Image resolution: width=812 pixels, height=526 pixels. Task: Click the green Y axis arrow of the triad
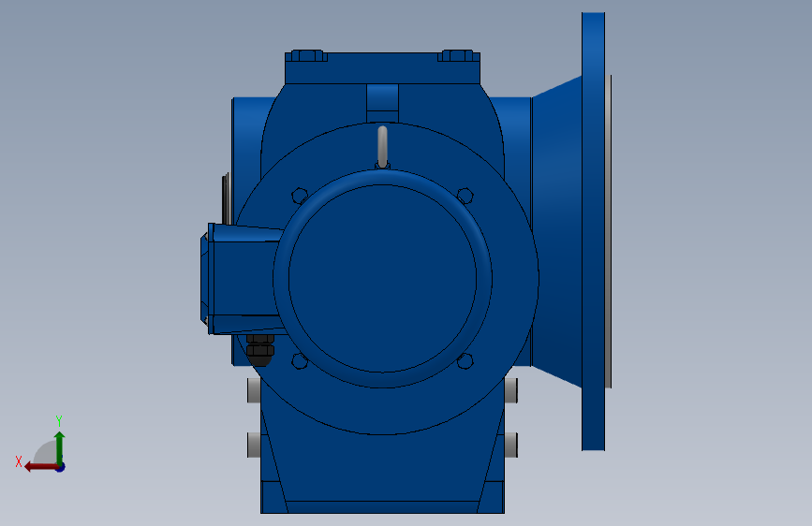coord(60,447)
